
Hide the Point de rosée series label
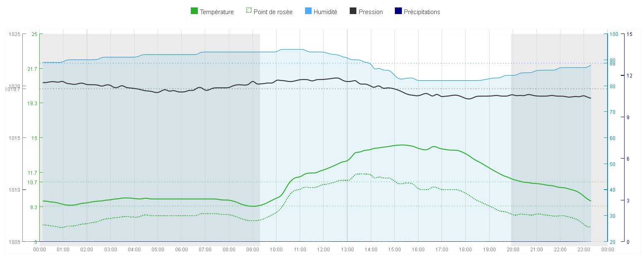273,12
